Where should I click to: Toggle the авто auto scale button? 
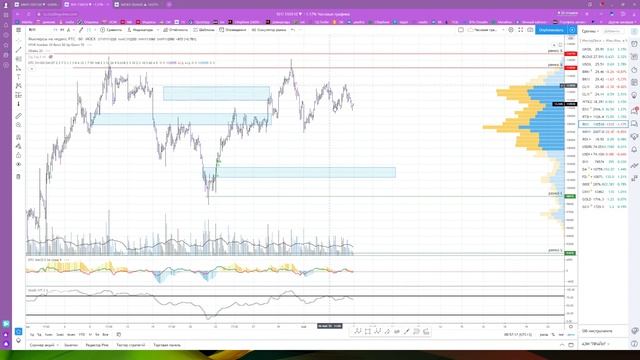pos(571,335)
